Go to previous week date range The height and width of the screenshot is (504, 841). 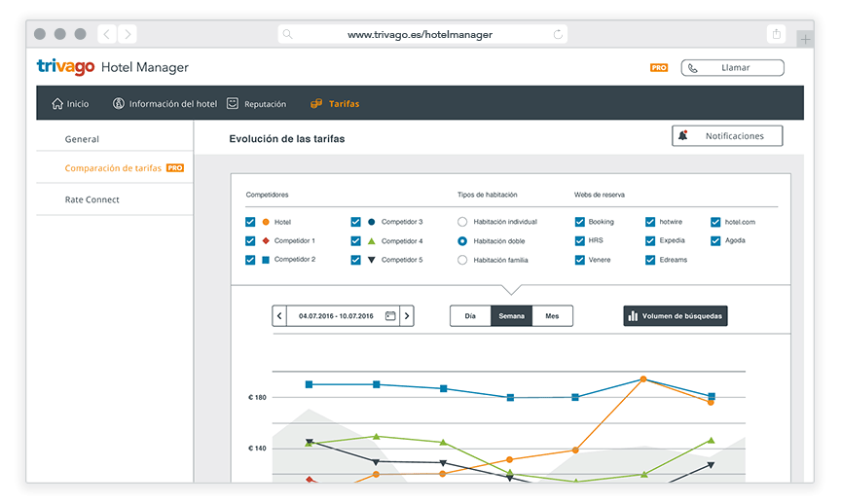(x=279, y=316)
